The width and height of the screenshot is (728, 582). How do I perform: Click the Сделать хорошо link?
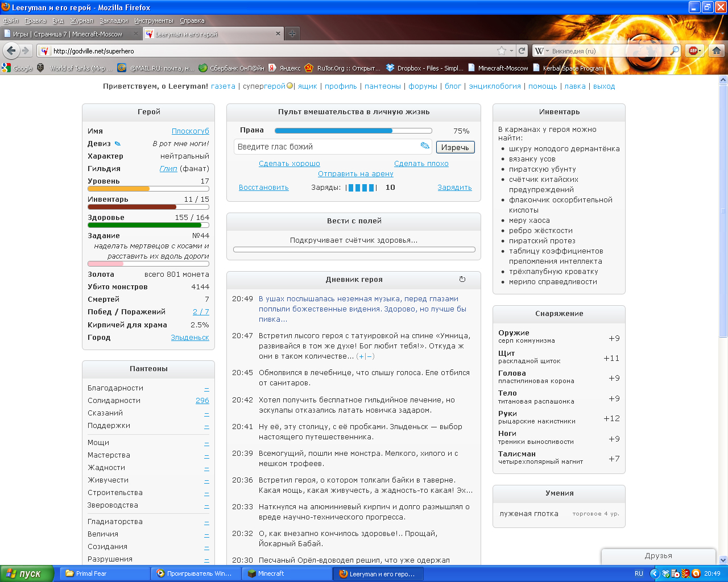pyautogui.click(x=289, y=164)
